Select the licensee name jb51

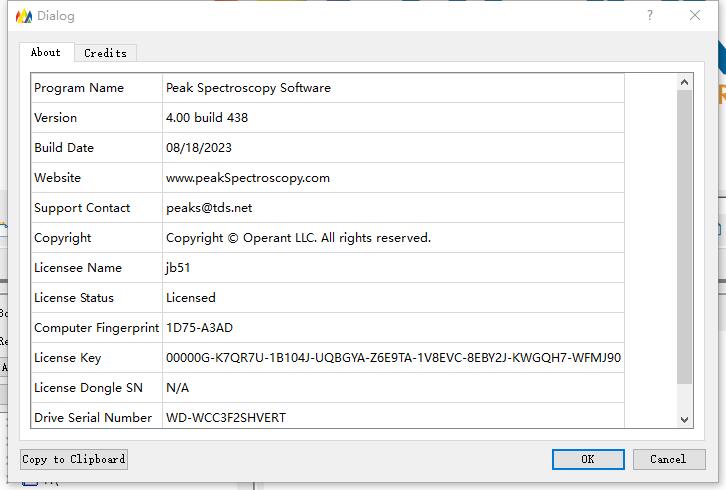click(393, 268)
